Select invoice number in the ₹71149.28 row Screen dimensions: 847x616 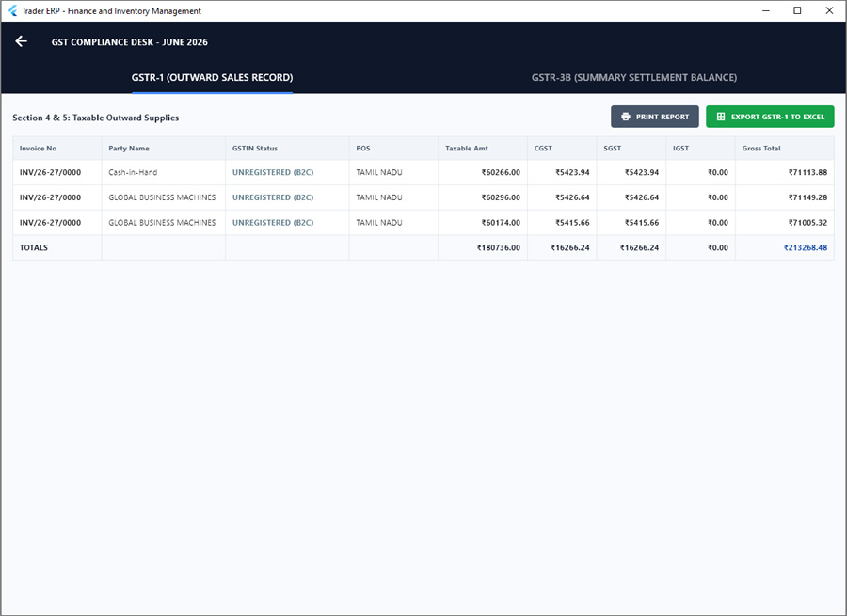(50, 197)
